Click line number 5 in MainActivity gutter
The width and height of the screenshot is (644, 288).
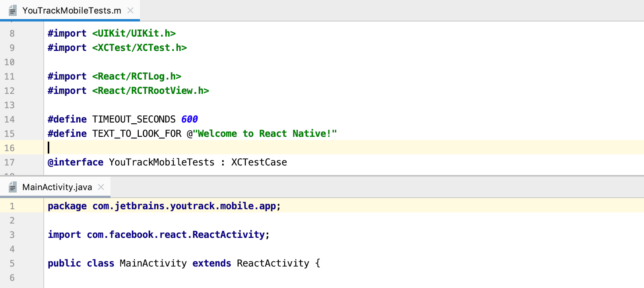click(12, 263)
